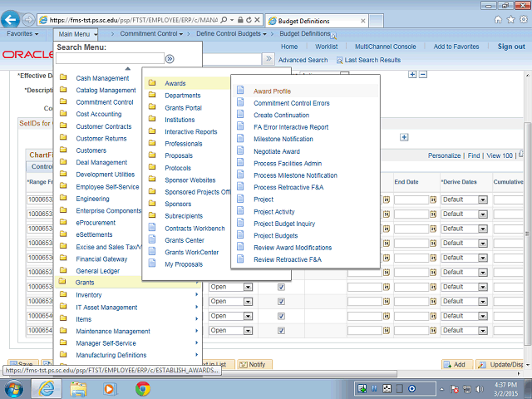
Task: Click the Personalize link above the grid
Action: coord(444,155)
